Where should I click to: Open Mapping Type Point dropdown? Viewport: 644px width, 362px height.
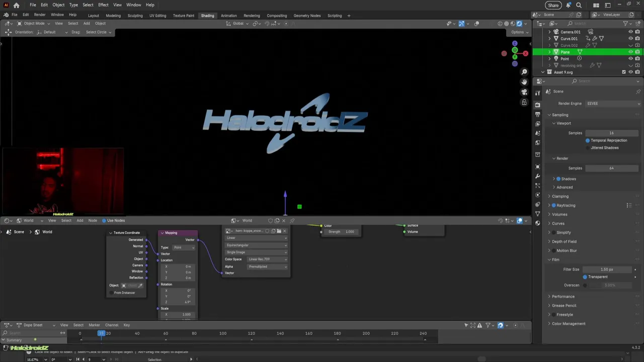click(183, 247)
